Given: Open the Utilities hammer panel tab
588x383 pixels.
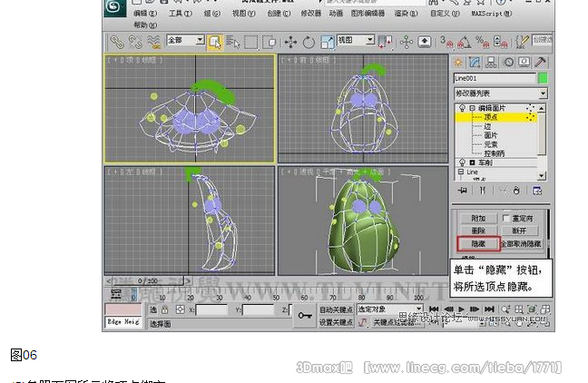Looking at the screenshot, I should point(541,62).
